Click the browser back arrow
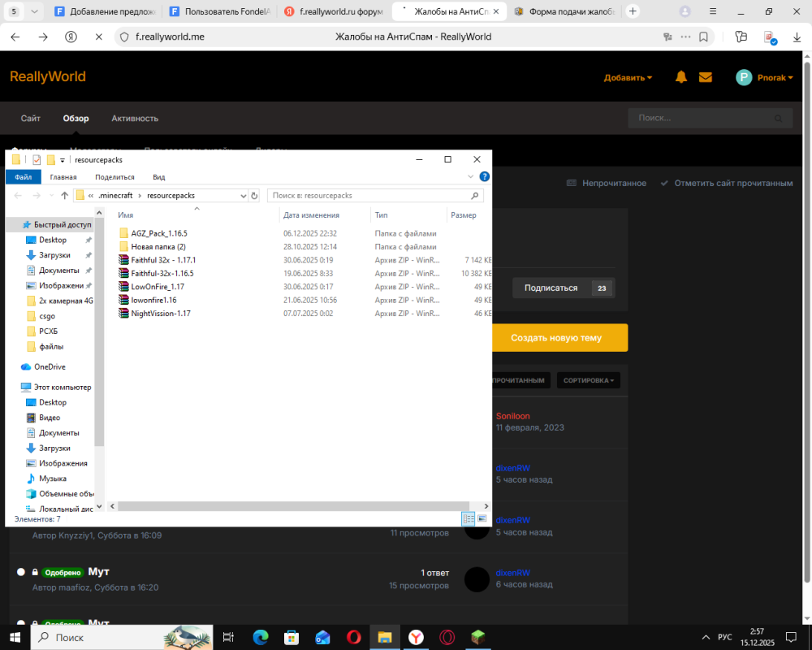 (x=15, y=37)
